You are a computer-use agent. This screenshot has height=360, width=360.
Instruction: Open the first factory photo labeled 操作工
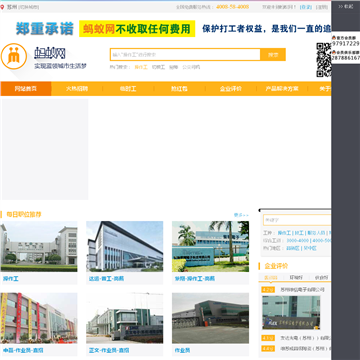pos(39,246)
